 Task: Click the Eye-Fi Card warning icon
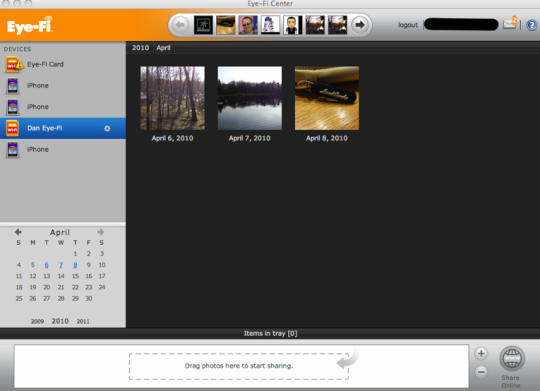[x=20, y=64]
